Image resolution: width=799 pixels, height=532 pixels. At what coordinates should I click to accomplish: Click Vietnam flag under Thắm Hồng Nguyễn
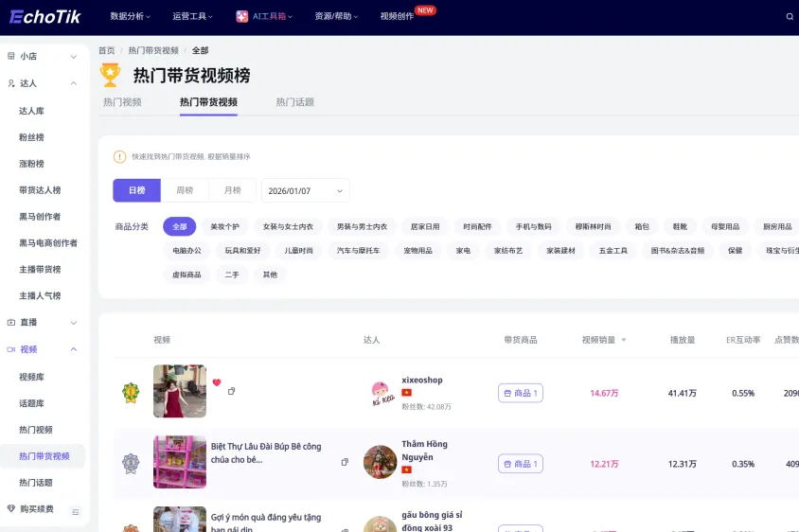407,470
